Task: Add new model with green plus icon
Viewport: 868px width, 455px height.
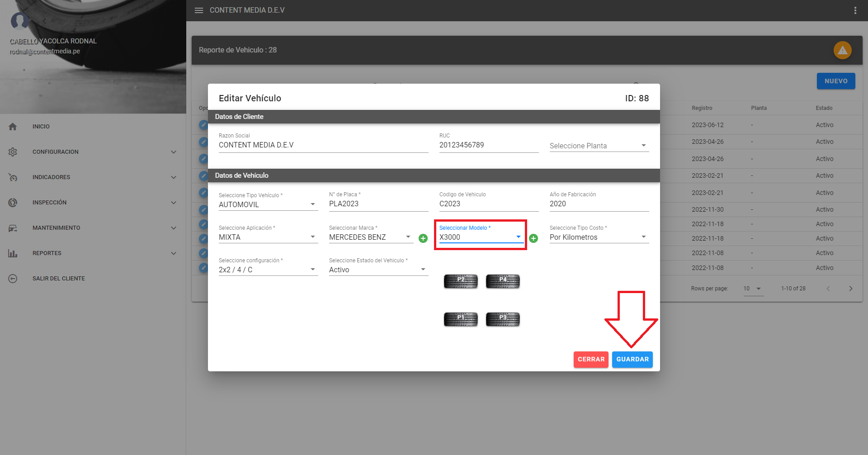Action: pyautogui.click(x=533, y=238)
